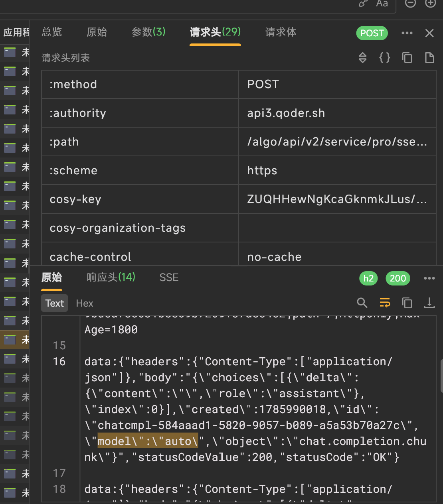This screenshot has height=504, width=443.
Task: Select the highlighted row in request list
Action: point(14,340)
